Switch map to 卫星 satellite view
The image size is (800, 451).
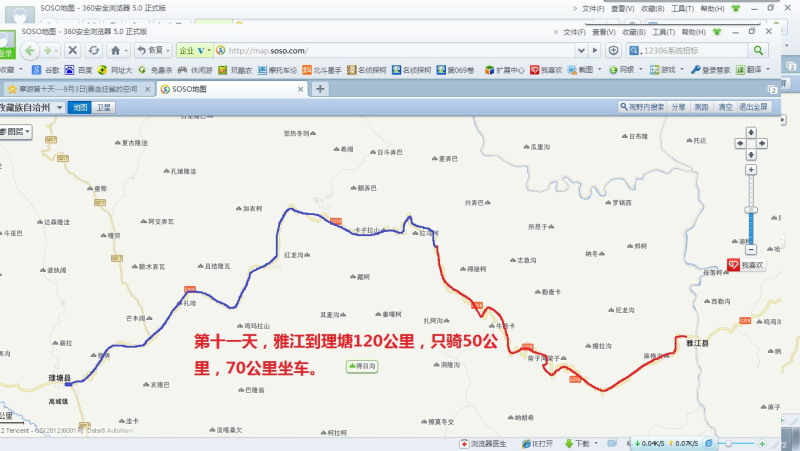(104, 106)
